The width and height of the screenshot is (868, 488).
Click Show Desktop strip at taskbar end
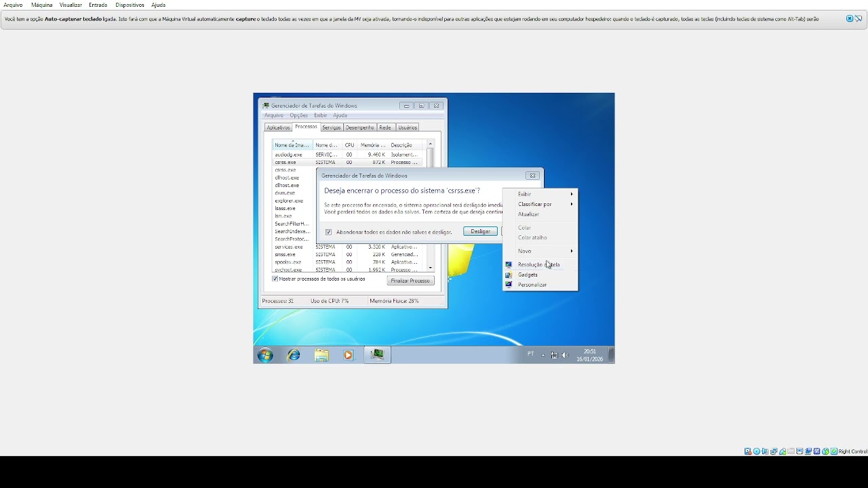(612, 355)
